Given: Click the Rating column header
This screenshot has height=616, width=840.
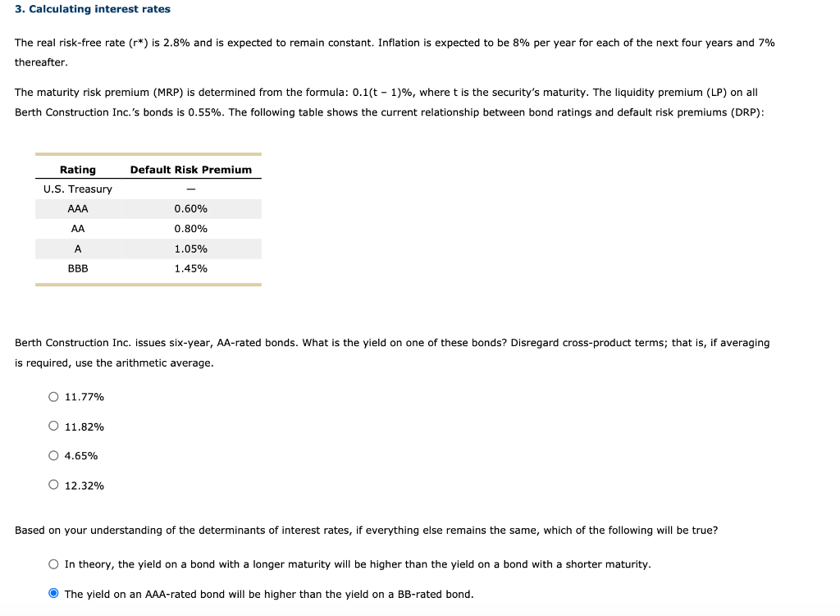Looking at the screenshot, I should (x=78, y=170).
